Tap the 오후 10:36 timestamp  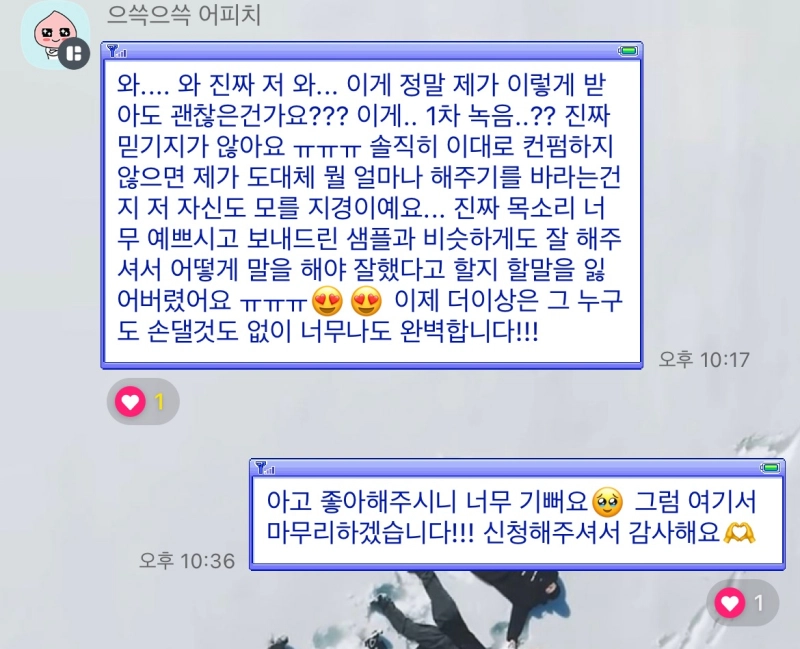point(187,561)
